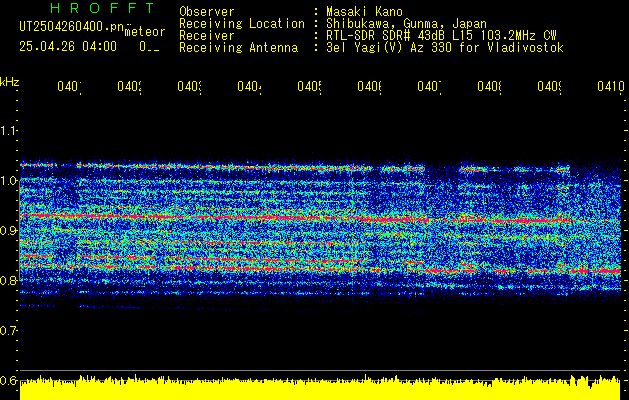Click the 1.1 frequency axis label
This screenshot has width=629, height=400.
pyautogui.click(x=8, y=131)
